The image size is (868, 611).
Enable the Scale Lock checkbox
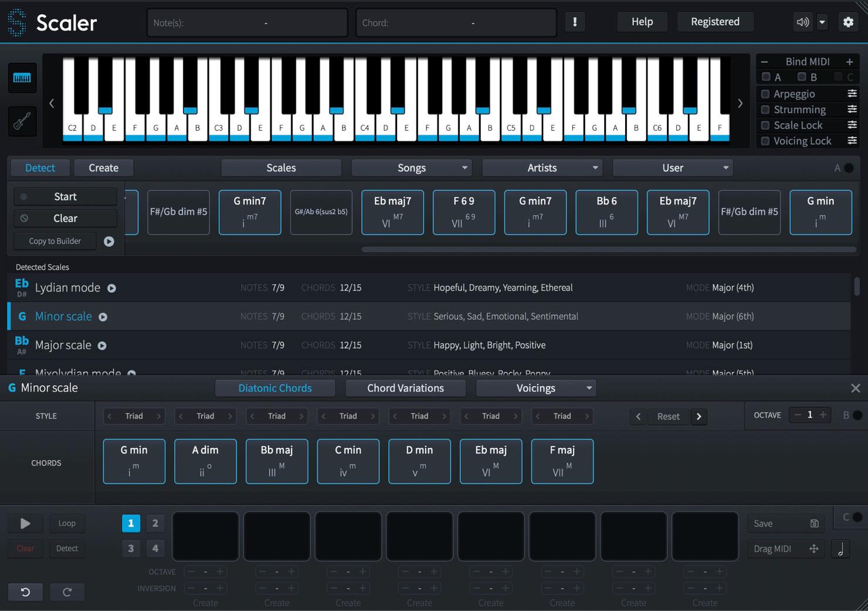(x=765, y=125)
